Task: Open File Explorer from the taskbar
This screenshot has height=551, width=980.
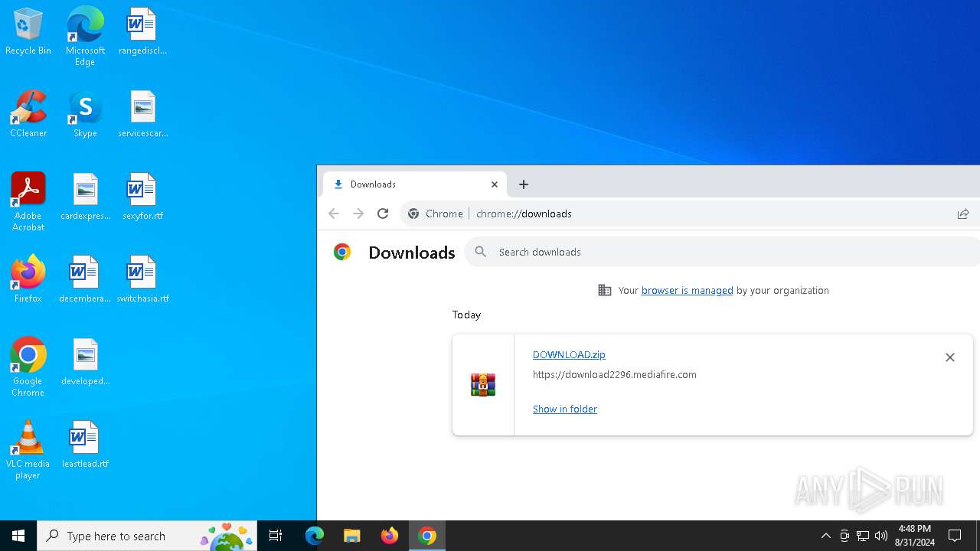Action: tap(352, 536)
